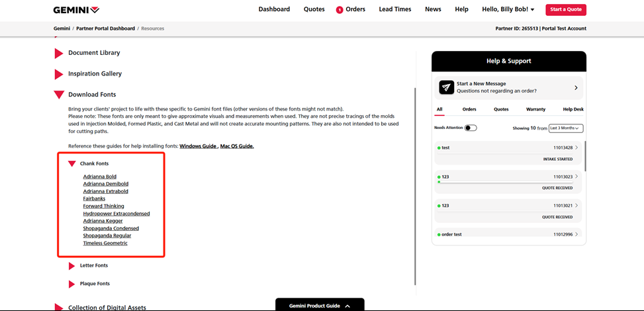Click chevron for order 11013021
This screenshot has height=311, width=644.
pyautogui.click(x=576, y=205)
